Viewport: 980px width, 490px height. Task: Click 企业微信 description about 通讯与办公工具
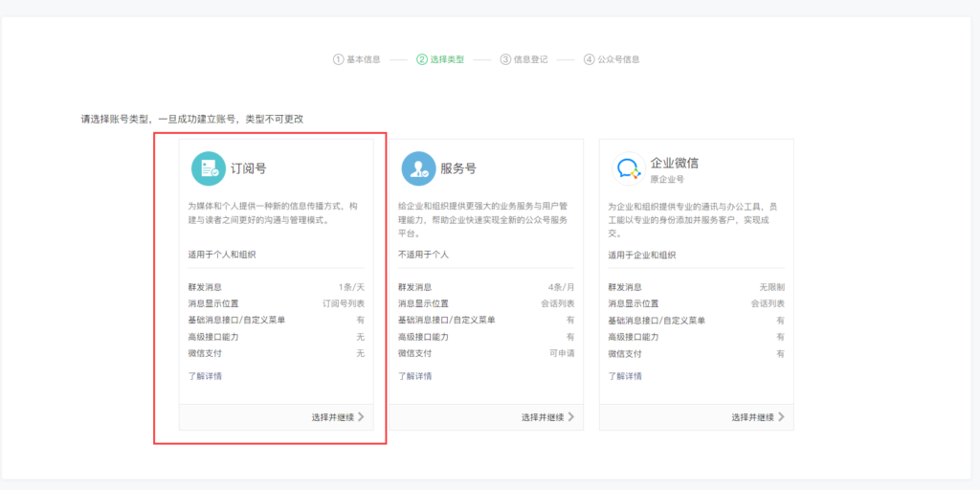[693, 220]
